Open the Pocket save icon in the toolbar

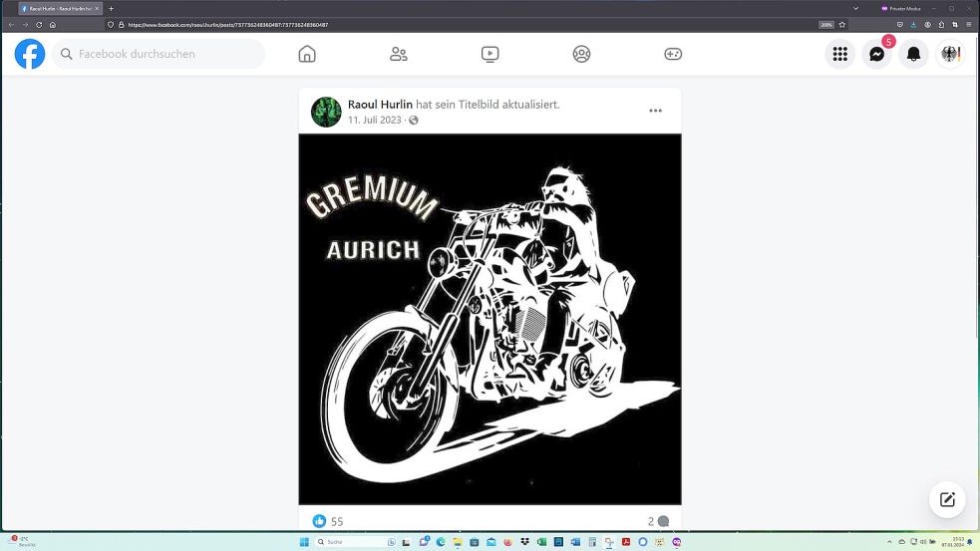coord(900,25)
